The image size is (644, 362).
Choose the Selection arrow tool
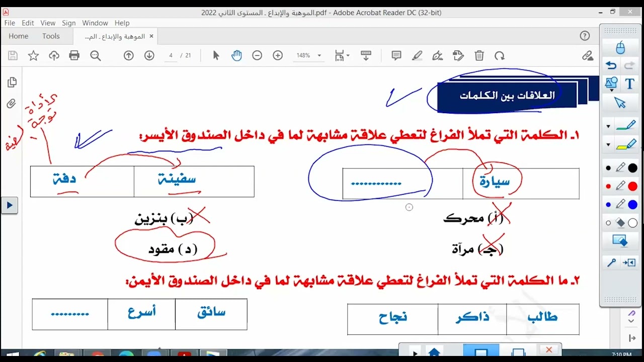pos(216,56)
